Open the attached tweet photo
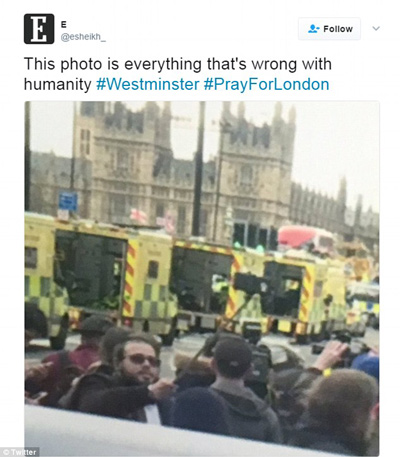This screenshot has width=400, height=457. tap(202, 278)
